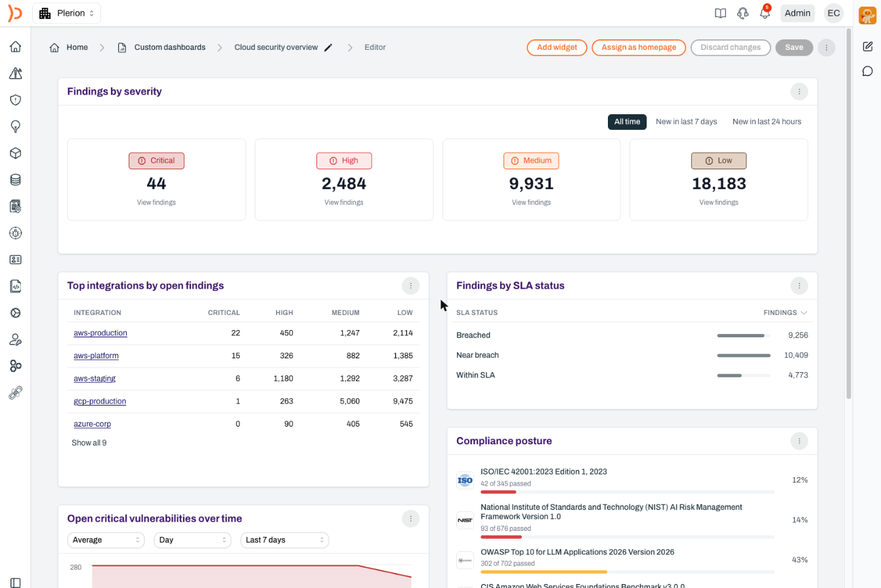881x588 pixels.
Task: Open the documentation book icon
Action: point(720,13)
